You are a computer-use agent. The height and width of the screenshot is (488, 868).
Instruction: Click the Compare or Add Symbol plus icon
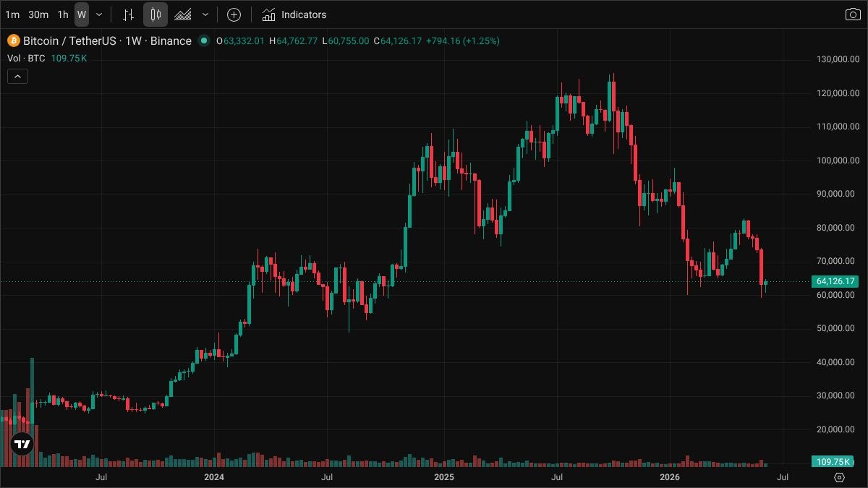(x=234, y=14)
